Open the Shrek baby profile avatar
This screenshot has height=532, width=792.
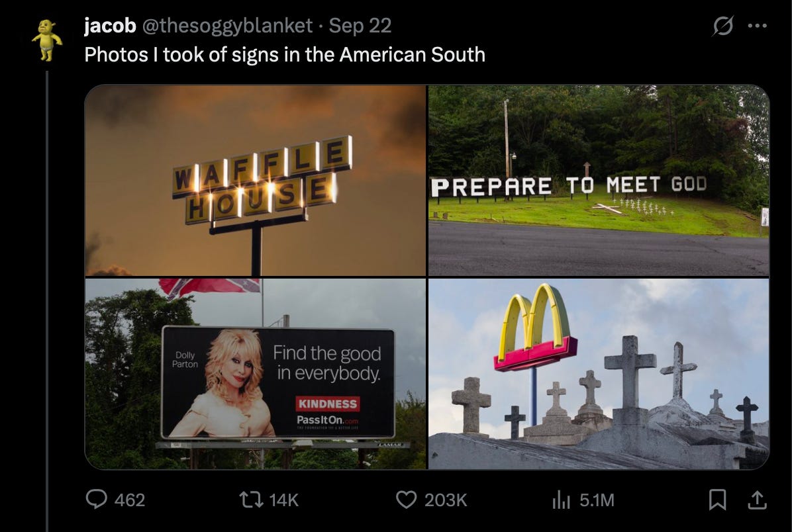[x=46, y=40]
